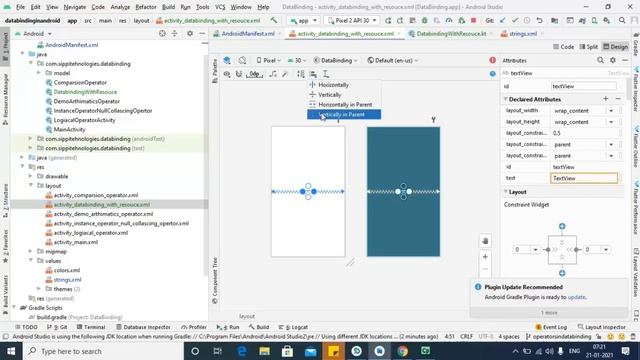The image size is (640, 360).
Task: Open the Logcat tool window
Action: (293, 327)
